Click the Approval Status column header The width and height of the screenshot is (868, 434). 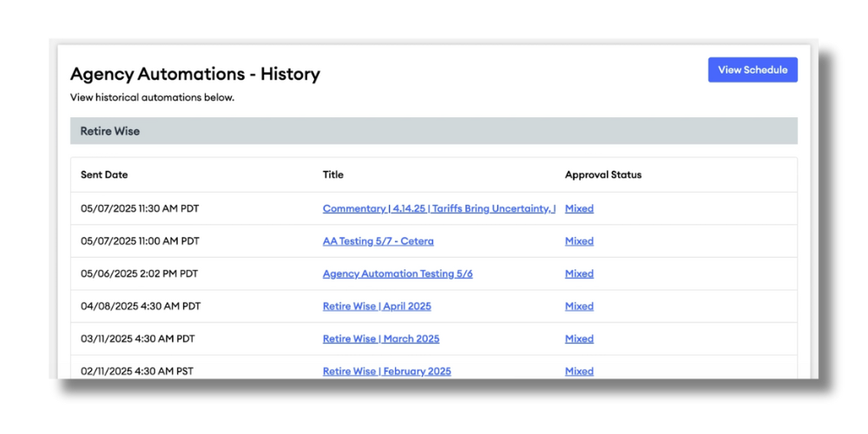pyautogui.click(x=602, y=174)
